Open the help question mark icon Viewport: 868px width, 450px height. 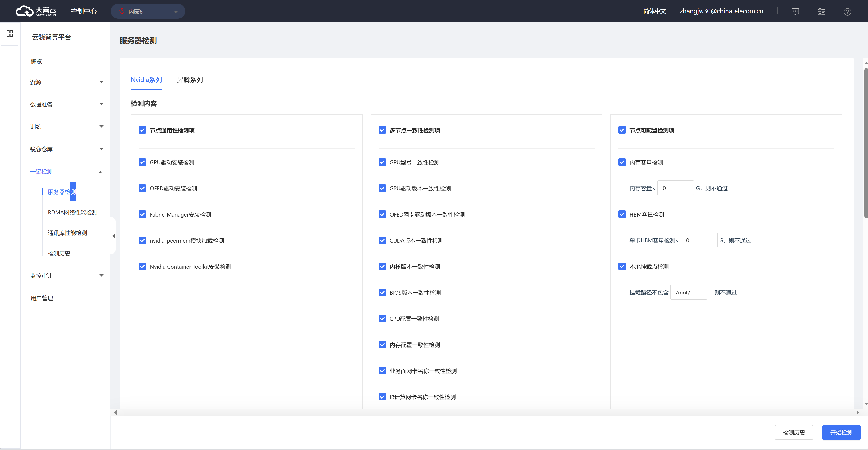[847, 11]
